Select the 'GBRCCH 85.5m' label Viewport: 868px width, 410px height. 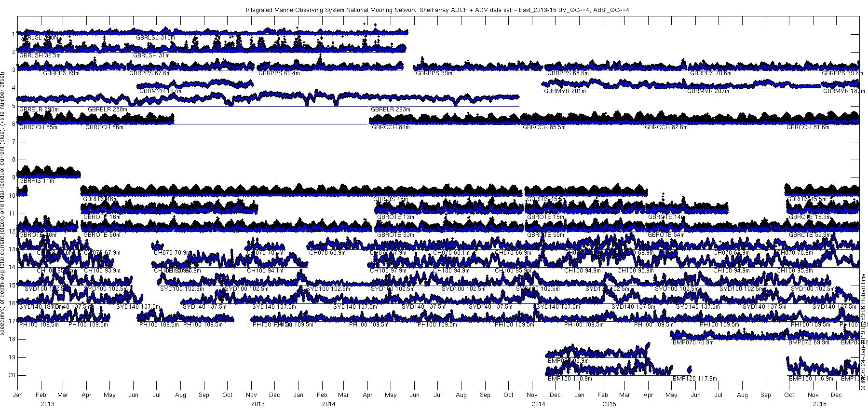click(544, 127)
